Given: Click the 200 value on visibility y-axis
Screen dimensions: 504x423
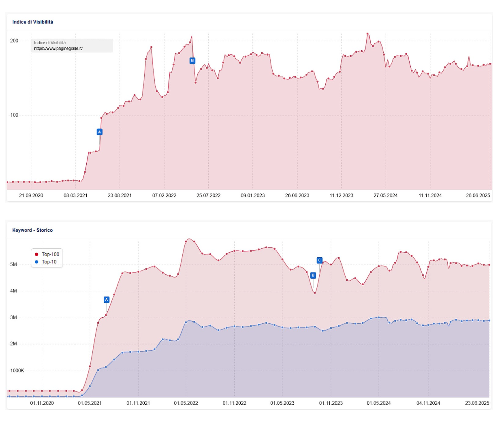Looking at the screenshot, I should [14, 41].
